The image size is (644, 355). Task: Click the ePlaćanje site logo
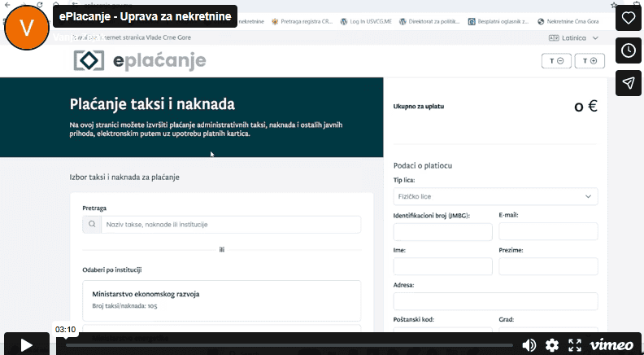pos(140,61)
